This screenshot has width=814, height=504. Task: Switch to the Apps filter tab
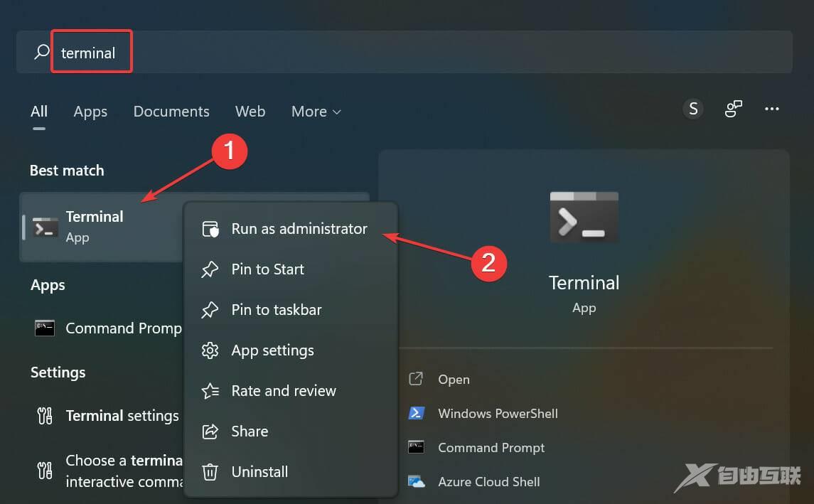pos(90,112)
